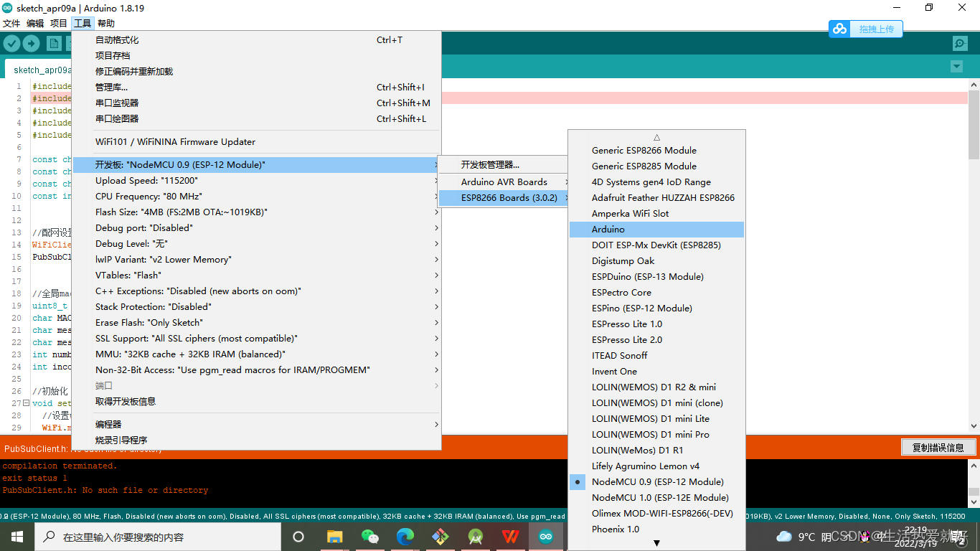The image size is (980, 551).
Task: Click the Arduino icon in the taskbar
Action: point(546,537)
